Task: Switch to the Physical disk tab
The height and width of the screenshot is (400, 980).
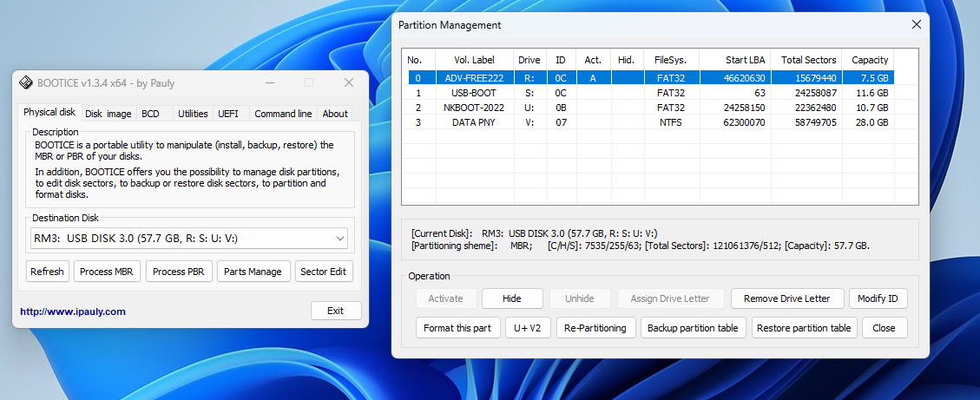Action: pos(49,113)
